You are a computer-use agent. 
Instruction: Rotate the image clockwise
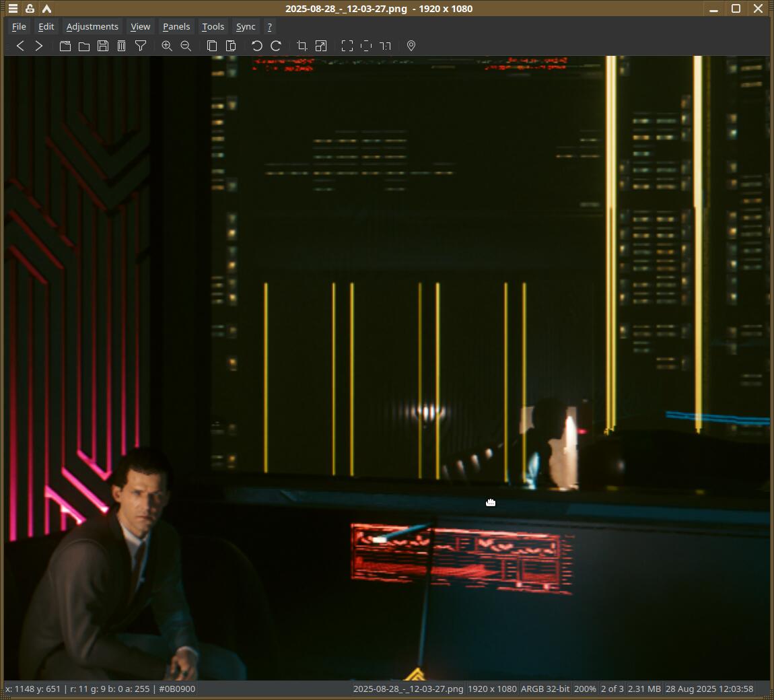coord(276,46)
